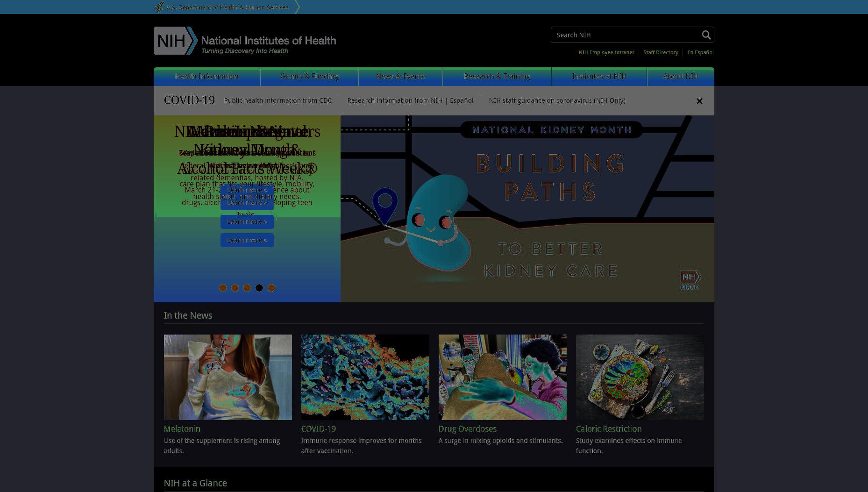Click 'Study examines effects on immune function' text

[629, 446]
